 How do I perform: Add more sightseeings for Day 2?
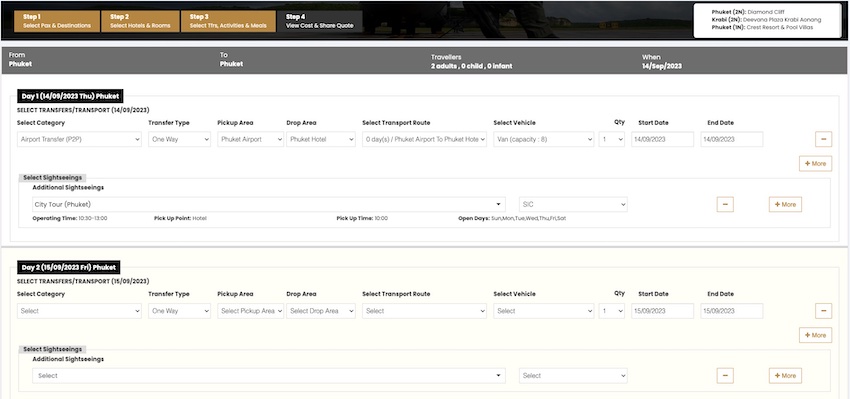pos(785,376)
